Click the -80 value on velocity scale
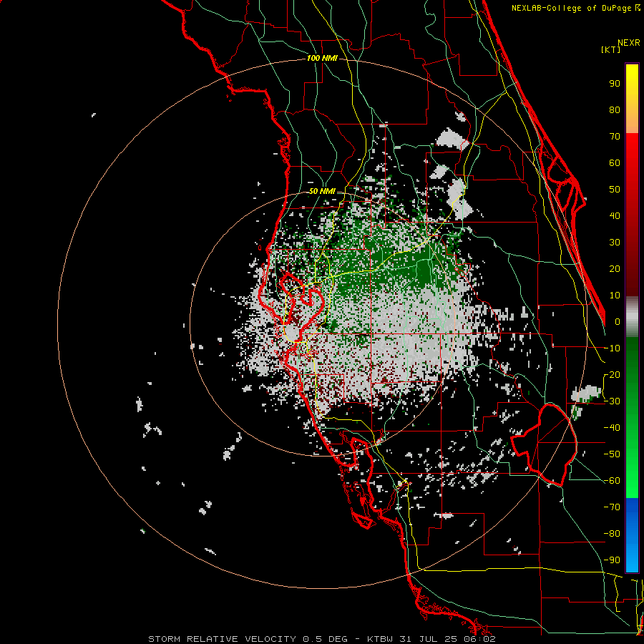This screenshot has height=644, width=644. (x=612, y=534)
